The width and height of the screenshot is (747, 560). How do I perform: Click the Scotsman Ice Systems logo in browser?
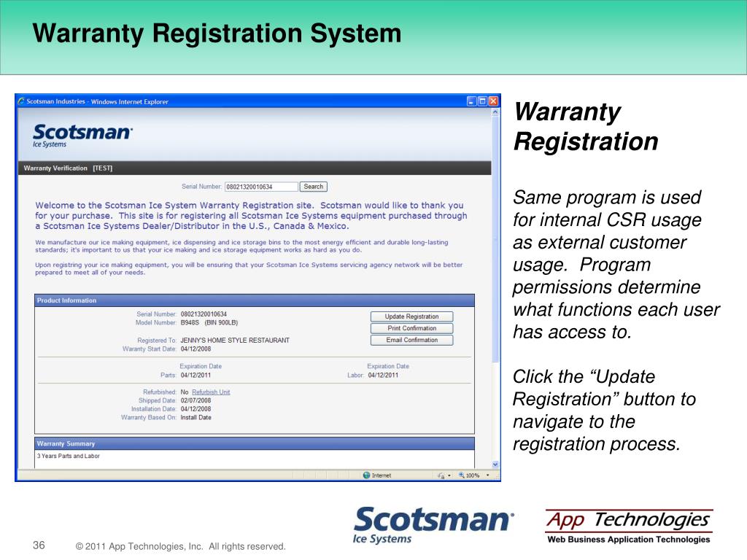[x=83, y=135]
